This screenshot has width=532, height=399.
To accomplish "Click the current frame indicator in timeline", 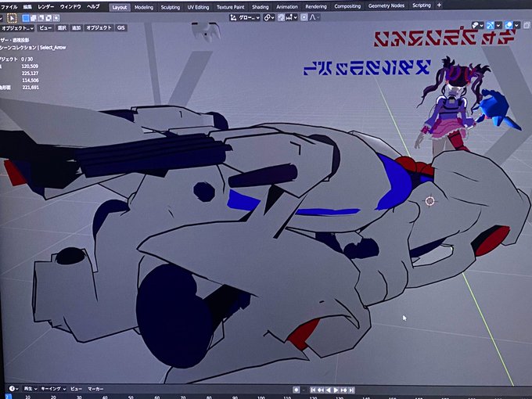I will (x=8, y=397).
